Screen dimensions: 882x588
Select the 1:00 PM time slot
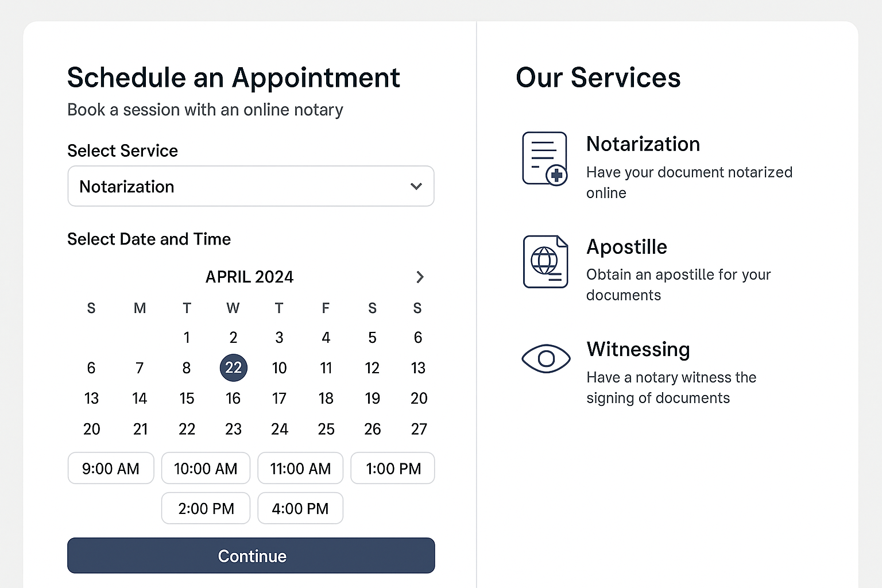(393, 468)
